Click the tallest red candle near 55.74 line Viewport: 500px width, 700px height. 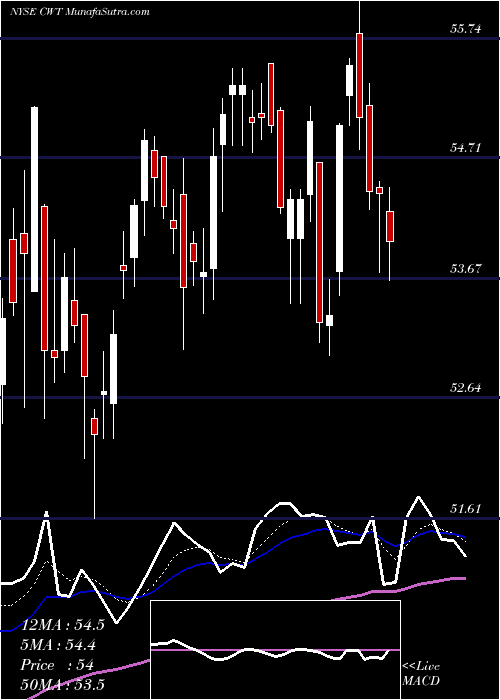pos(359,75)
